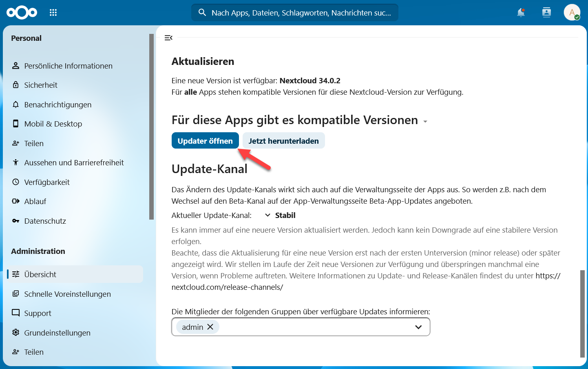Click the Aktueller Update-Kanal label
Viewport: 588px width, 369px height.
coord(212,216)
